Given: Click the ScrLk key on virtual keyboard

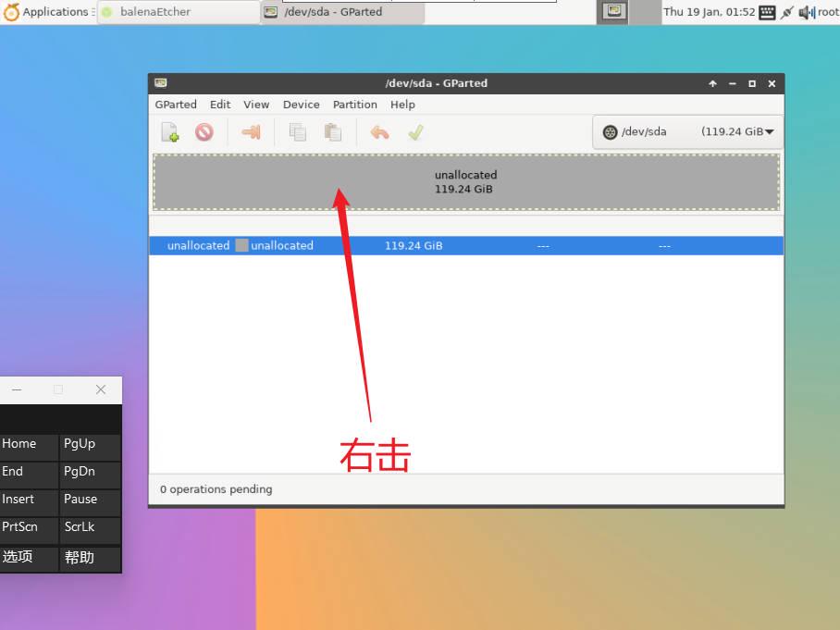Looking at the screenshot, I should click(x=91, y=530).
